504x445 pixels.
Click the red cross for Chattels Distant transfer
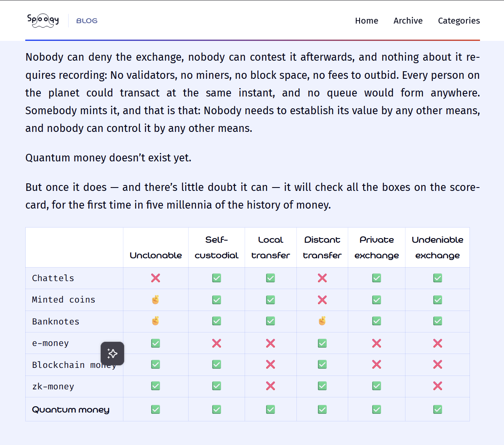click(322, 278)
